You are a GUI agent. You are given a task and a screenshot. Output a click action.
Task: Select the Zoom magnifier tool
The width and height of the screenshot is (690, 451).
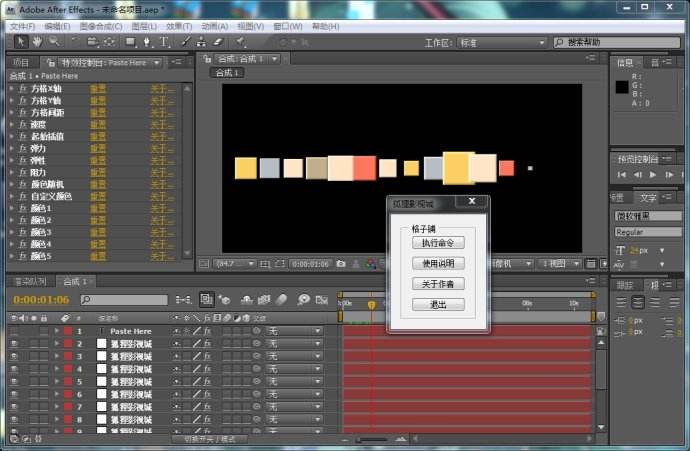point(53,43)
